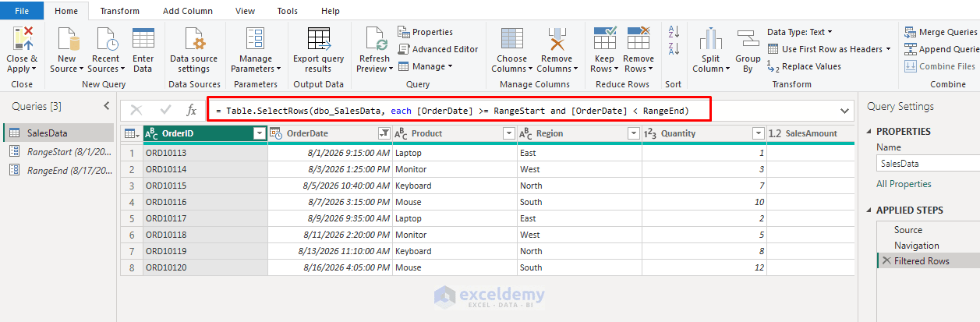Click the table corner menu icon
Viewport: 980px width, 322px height.
click(x=132, y=134)
